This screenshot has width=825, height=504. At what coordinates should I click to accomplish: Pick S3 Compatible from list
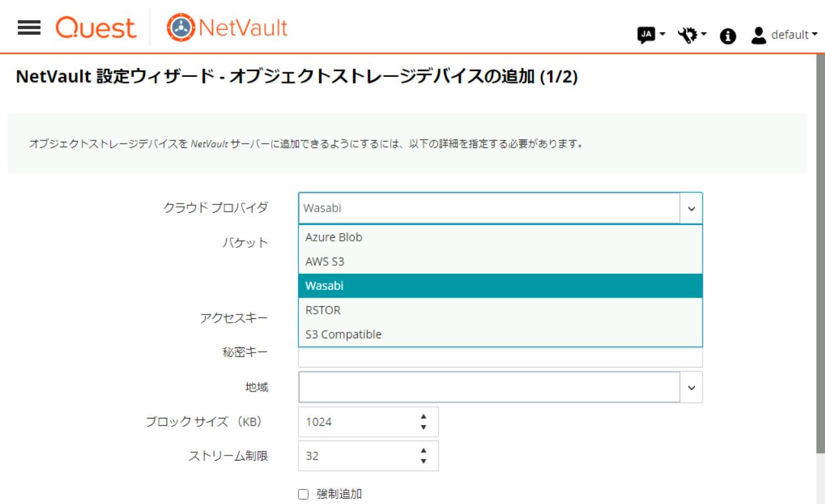(344, 334)
